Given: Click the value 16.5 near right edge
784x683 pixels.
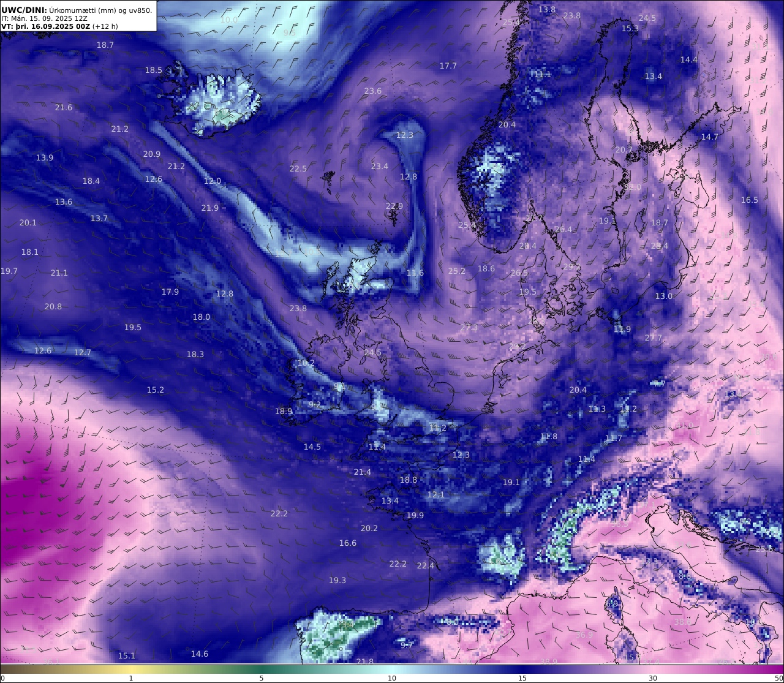Looking at the screenshot, I should [x=750, y=200].
